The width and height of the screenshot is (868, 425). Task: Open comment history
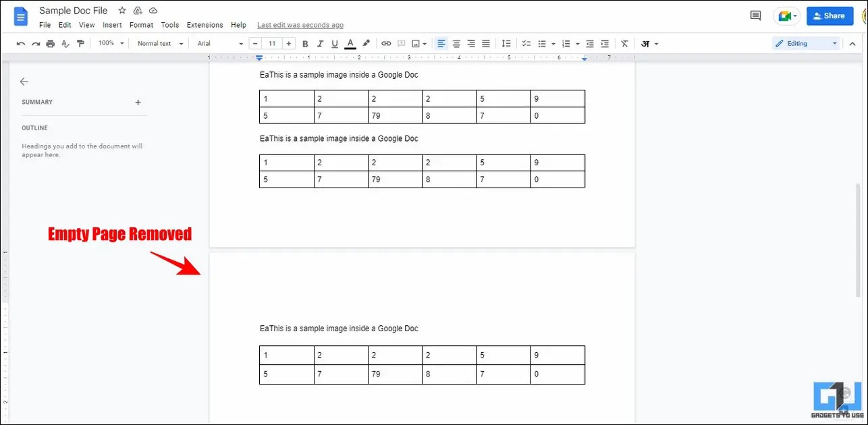point(756,16)
